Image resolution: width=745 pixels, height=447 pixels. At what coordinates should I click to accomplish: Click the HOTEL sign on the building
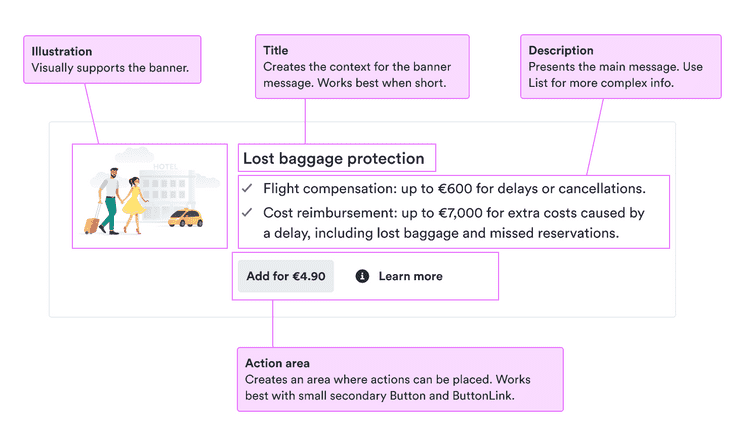tap(163, 167)
